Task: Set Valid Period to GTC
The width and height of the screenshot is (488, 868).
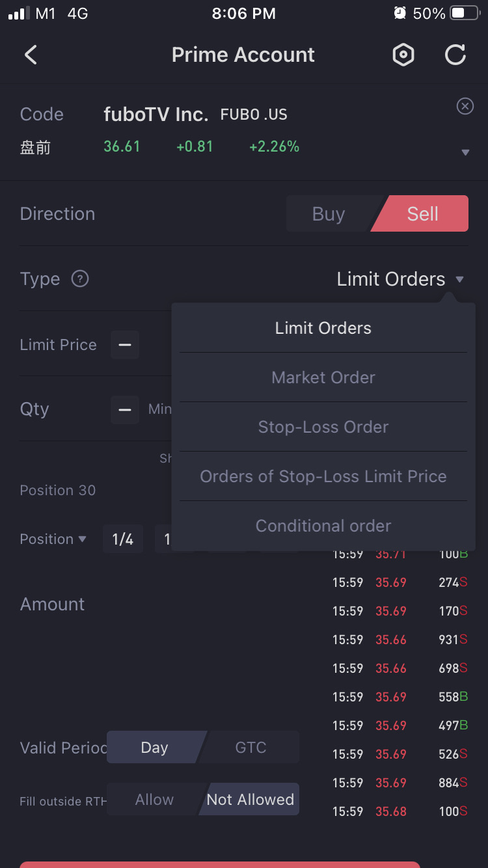Action: coord(251,748)
